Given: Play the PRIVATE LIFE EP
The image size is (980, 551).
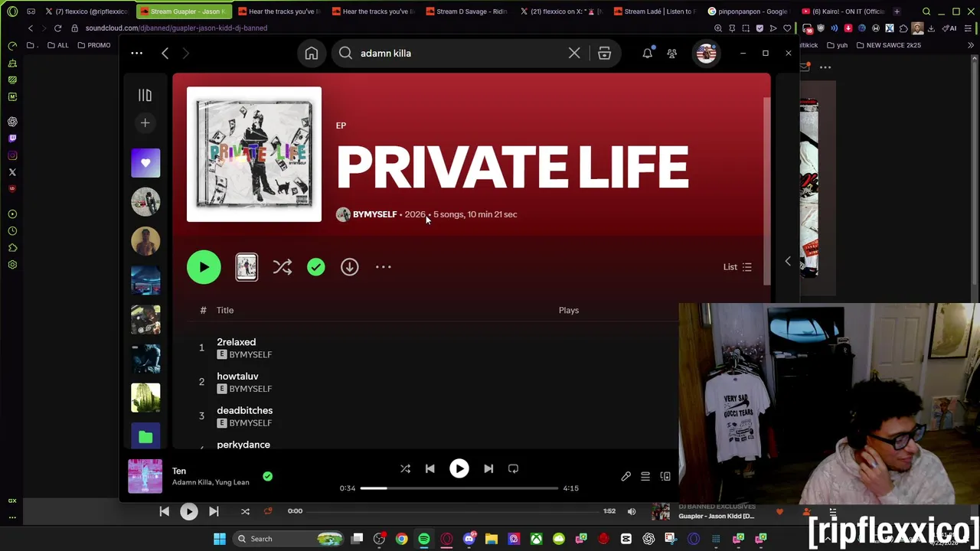Looking at the screenshot, I should (x=204, y=267).
